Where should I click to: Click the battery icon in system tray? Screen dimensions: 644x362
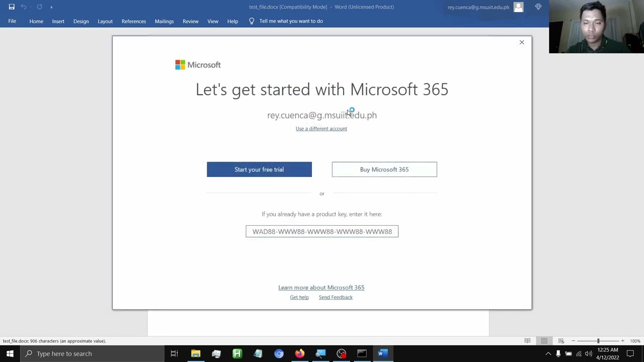pyautogui.click(x=568, y=353)
